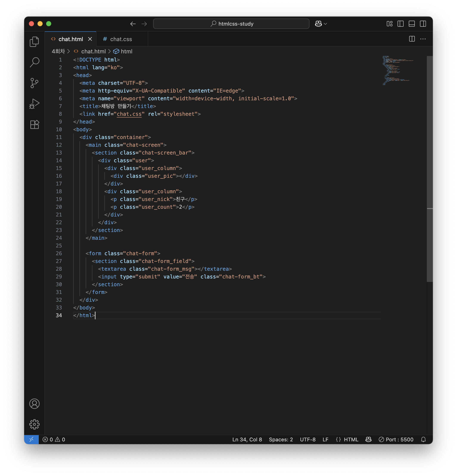The image size is (457, 476).
Task: Open Source Control view
Action: tap(34, 83)
